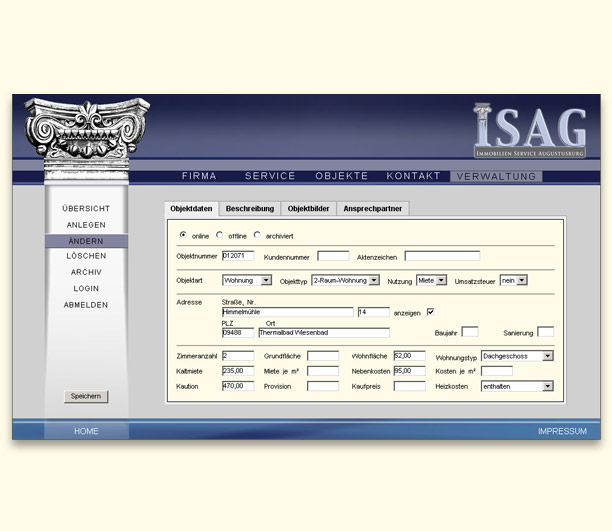Viewport: 612px width, 531px height.
Task: Select the online radio button
Action: click(x=183, y=235)
